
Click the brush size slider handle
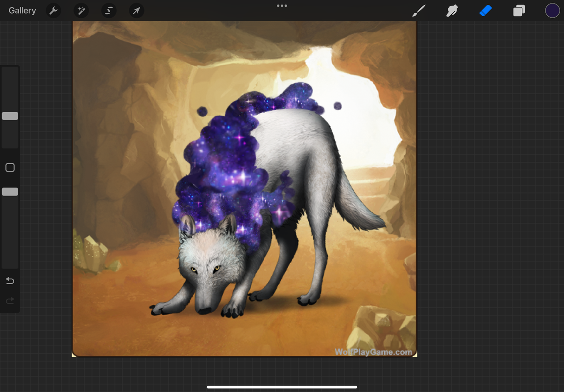(x=10, y=116)
